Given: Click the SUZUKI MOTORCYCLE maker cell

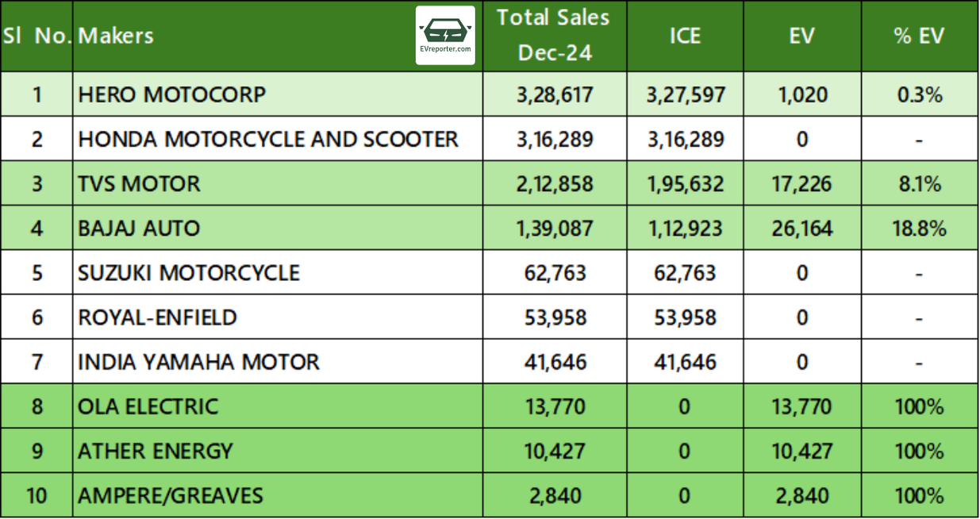Looking at the screenshot, I should coord(278,272).
